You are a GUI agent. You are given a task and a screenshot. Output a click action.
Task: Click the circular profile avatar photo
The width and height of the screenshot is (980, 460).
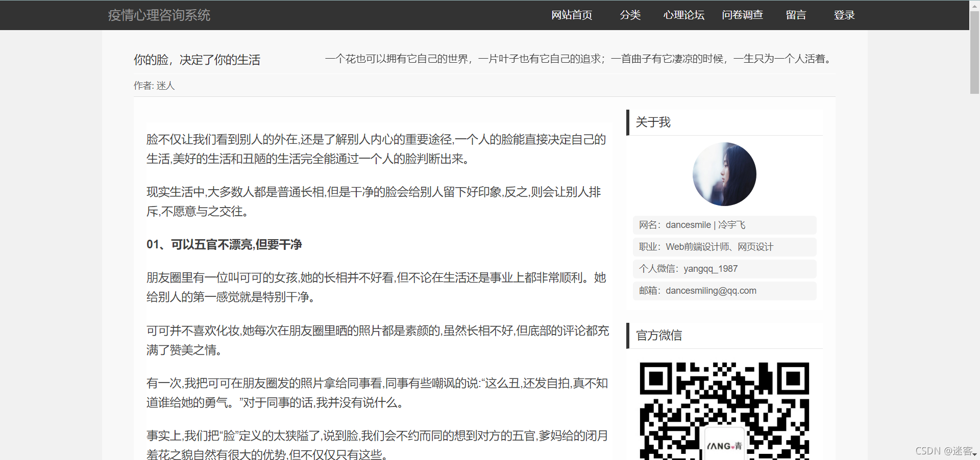click(724, 174)
